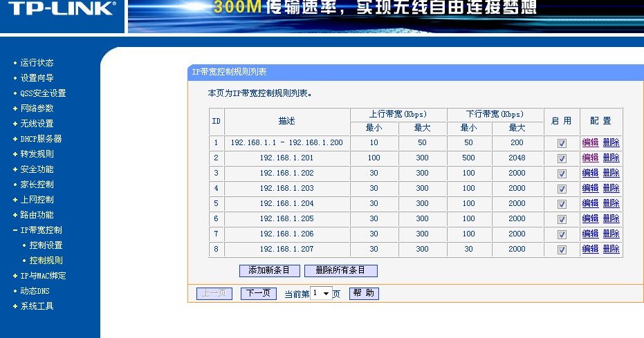Open QSS安全设置 menu item
644x338 pixels.
click(x=43, y=93)
